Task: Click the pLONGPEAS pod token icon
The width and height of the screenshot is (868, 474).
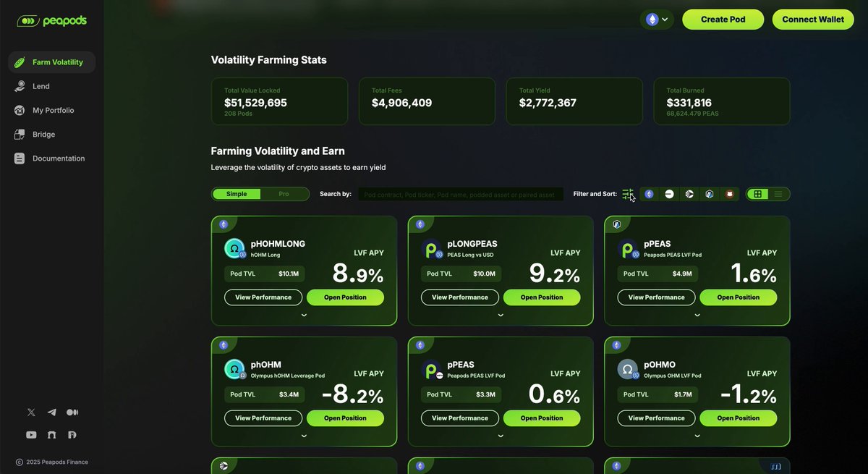Action: coord(432,249)
